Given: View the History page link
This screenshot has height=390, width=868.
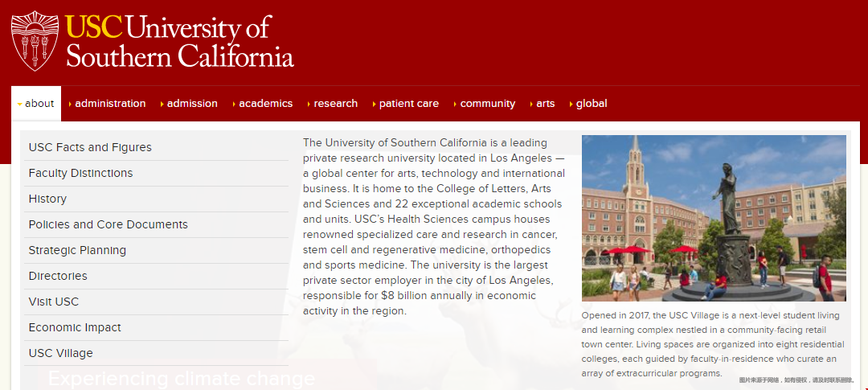Looking at the screenshot, I should pos(47,199).
